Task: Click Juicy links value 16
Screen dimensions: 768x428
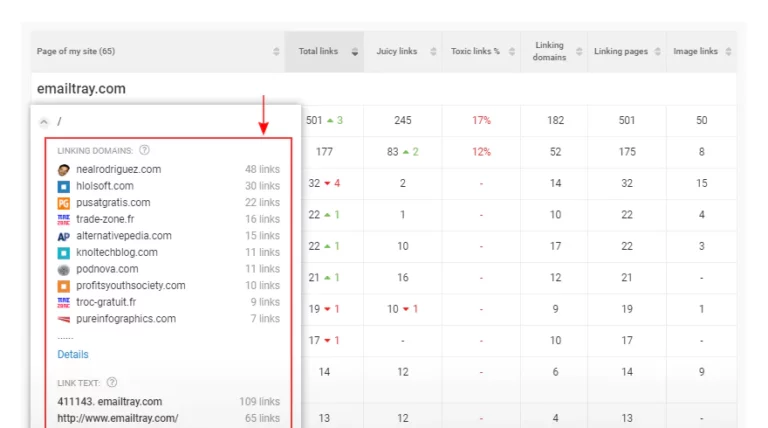Action: (403, 278)
